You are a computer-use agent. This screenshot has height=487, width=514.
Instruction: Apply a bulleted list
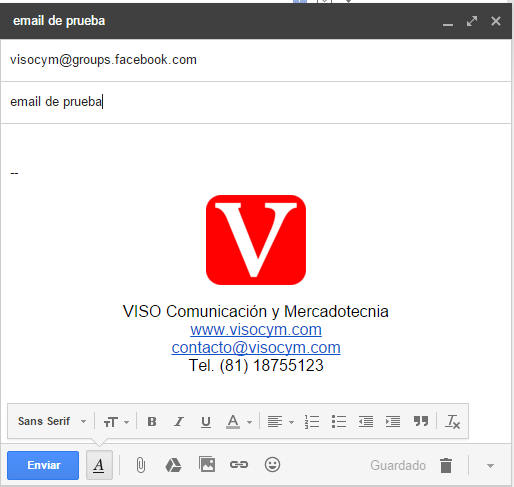click(339, 422)
